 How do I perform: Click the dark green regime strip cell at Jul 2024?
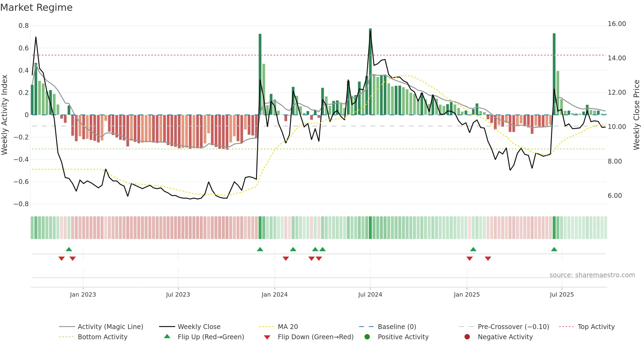370,228
